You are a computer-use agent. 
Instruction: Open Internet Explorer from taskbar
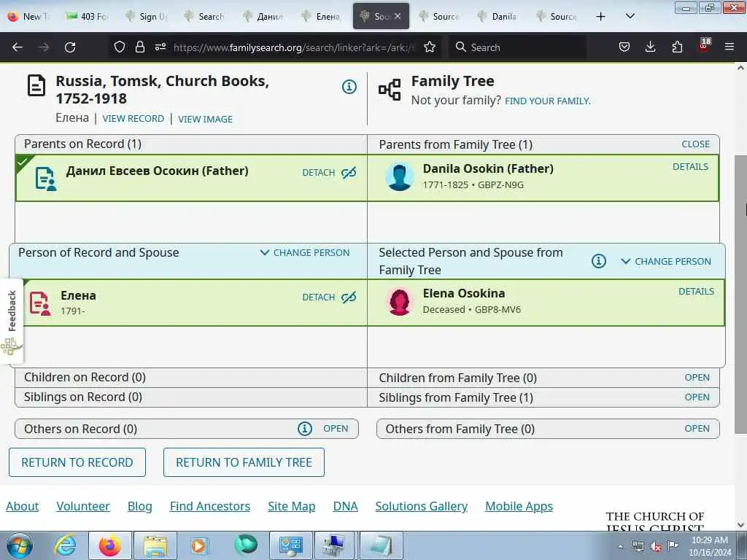coord(65,545)
